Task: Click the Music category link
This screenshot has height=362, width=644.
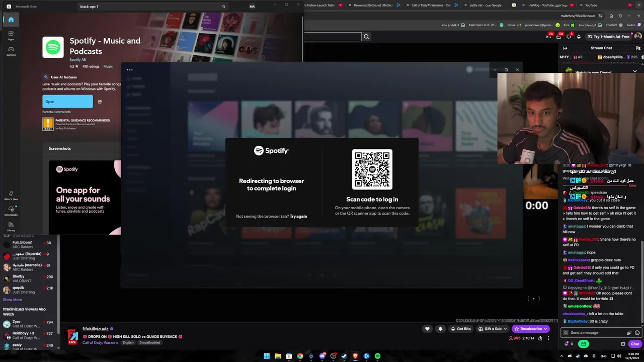Action: (x=108, y=66)
